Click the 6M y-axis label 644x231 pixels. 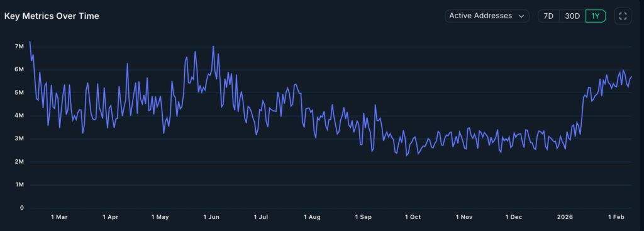point(19,69)
